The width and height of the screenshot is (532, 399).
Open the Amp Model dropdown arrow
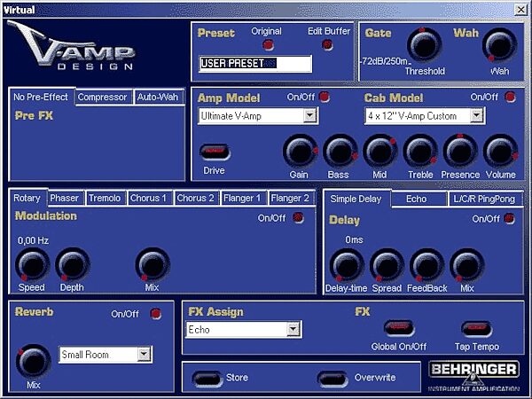[x=309, y=115]
